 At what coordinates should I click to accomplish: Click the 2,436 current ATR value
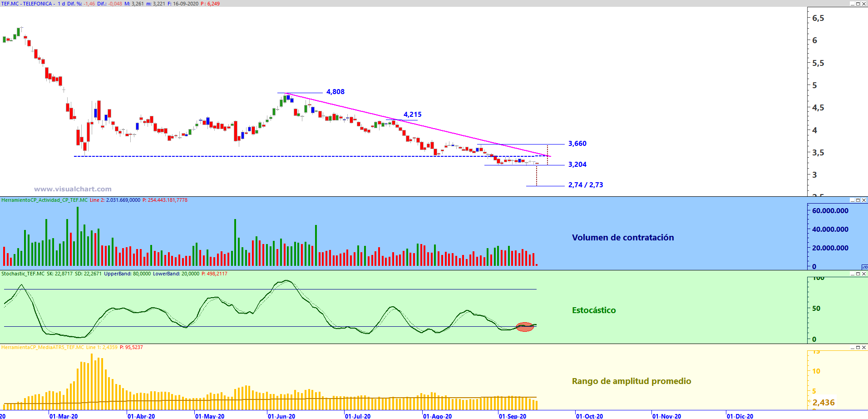coord(824,403)
